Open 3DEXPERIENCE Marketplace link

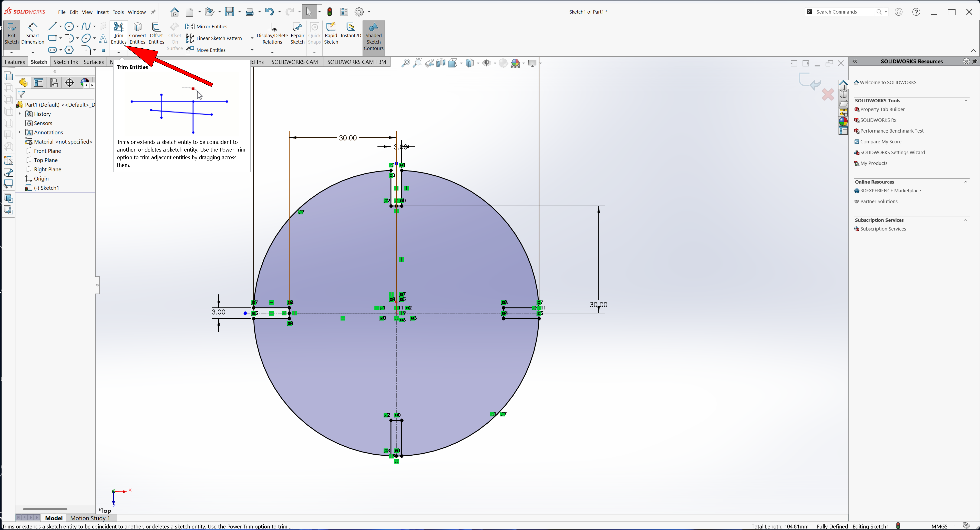pos(890,191)
